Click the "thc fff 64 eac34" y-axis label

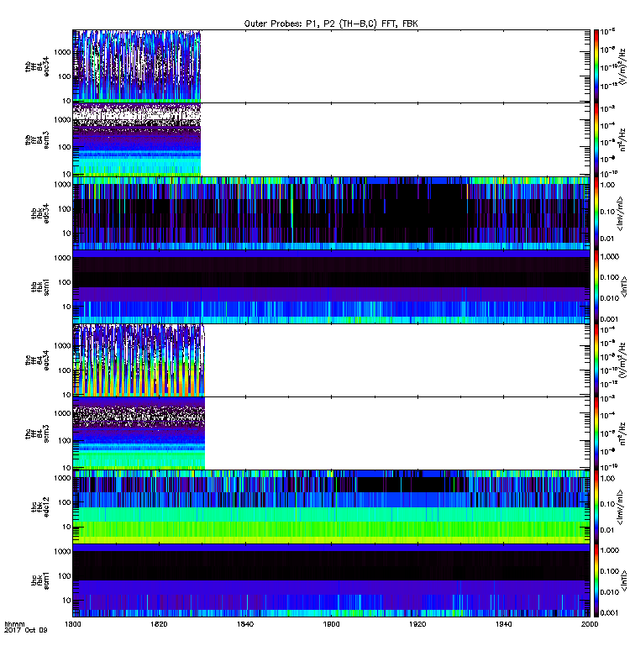point(37,360)
